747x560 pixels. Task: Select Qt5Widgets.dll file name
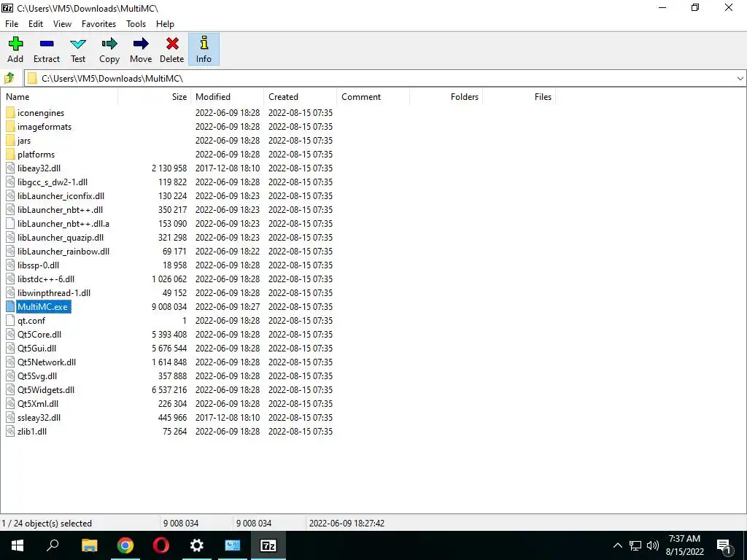(x=46, y=389)
